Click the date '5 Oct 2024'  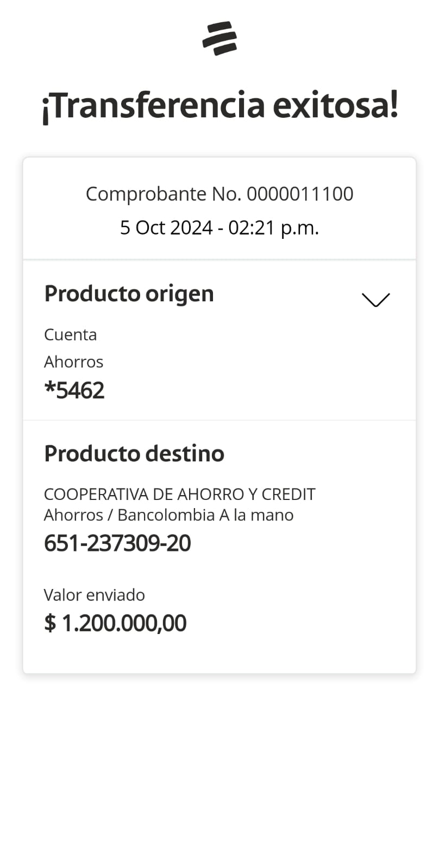(x=166, y=227)
